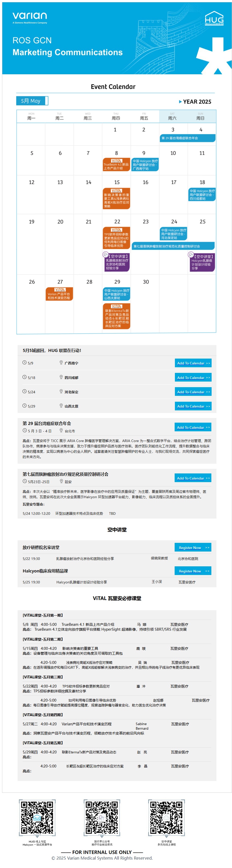Click the clock icon next to 5/29
This screenshot has width=232, height=868.
click(24, 406)
